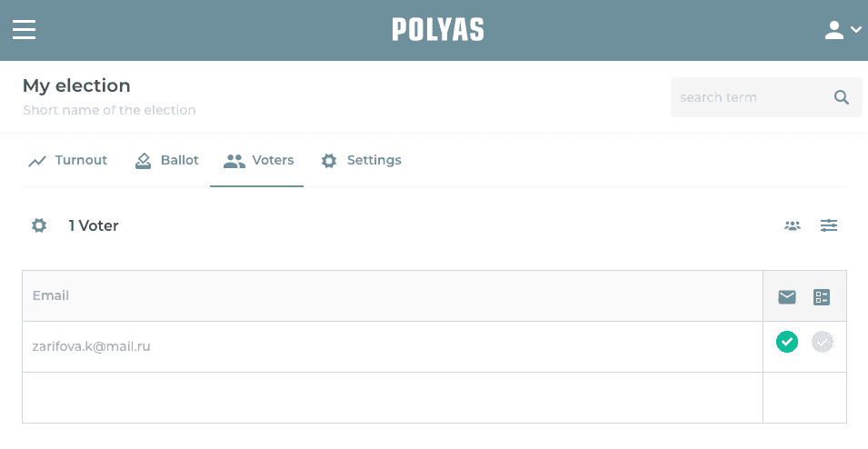Screen dimensions: 868x449
Task: Open the hamburger navigation menu
Action: (x=24, y=30)
